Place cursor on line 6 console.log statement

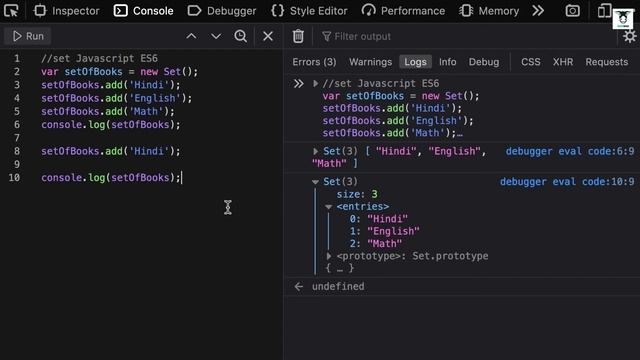click(111, 124)
